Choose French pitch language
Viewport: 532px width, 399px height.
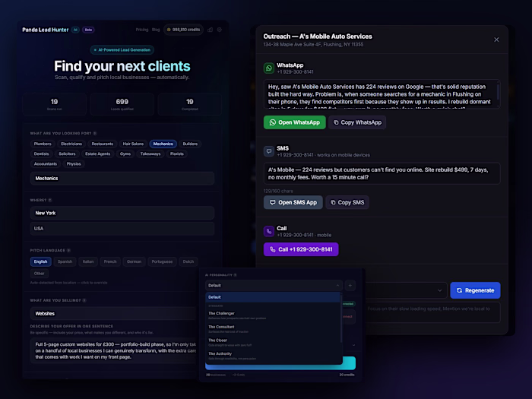110,261
